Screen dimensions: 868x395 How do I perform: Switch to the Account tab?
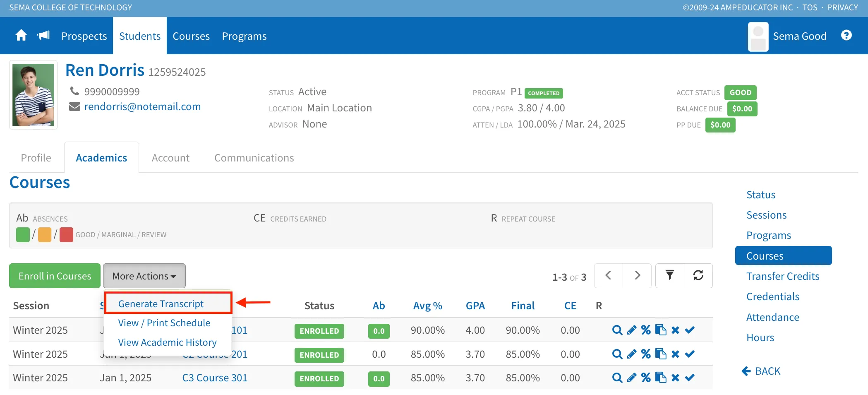coord(170,158)
